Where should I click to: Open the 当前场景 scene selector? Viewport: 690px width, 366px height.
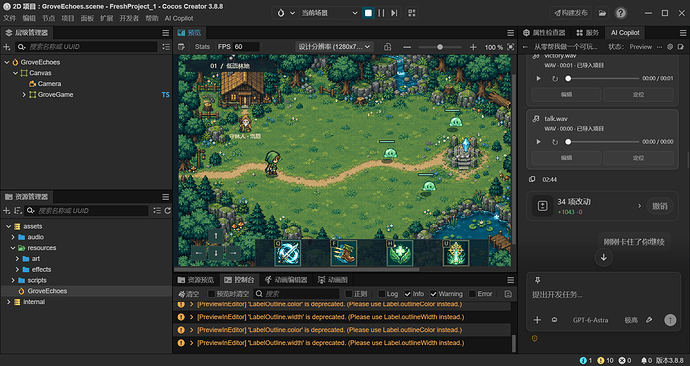329,13
